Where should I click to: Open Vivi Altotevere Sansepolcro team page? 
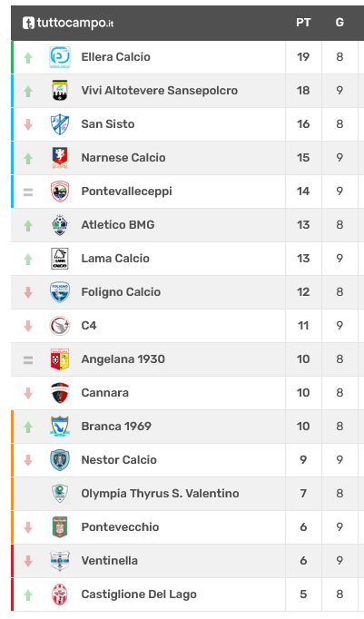[x=160, y=91]
